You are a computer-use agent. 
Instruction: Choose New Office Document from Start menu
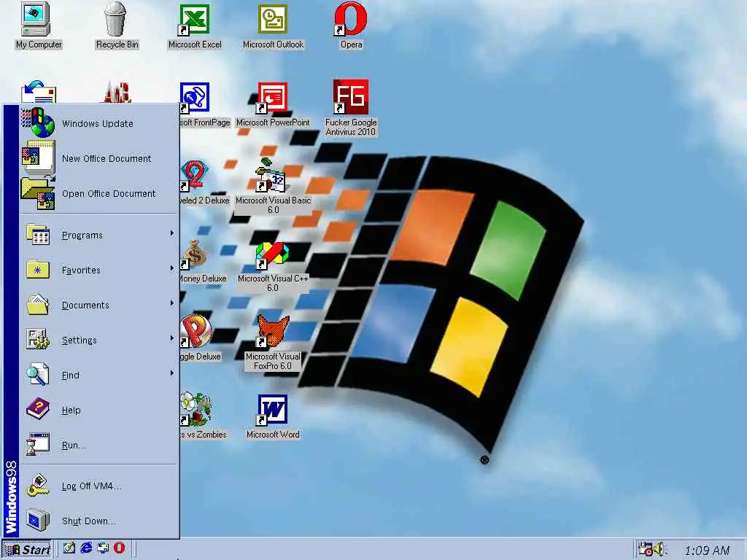click(99, 158)
